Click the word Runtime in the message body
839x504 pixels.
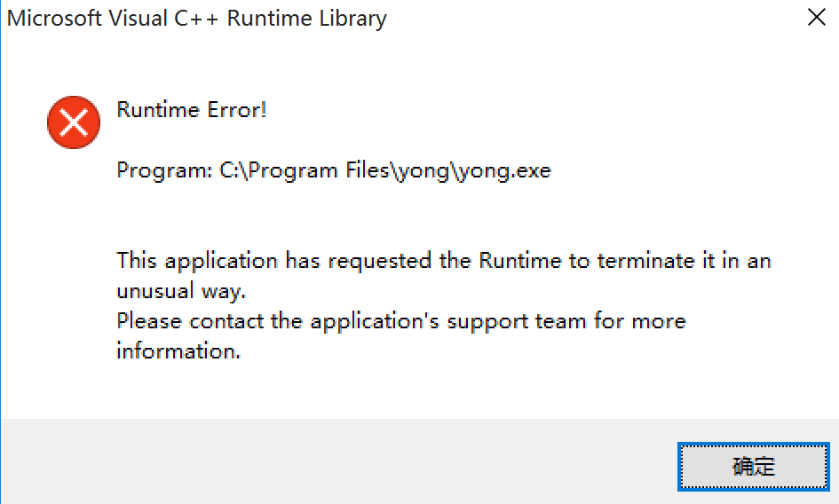point(520,261)
